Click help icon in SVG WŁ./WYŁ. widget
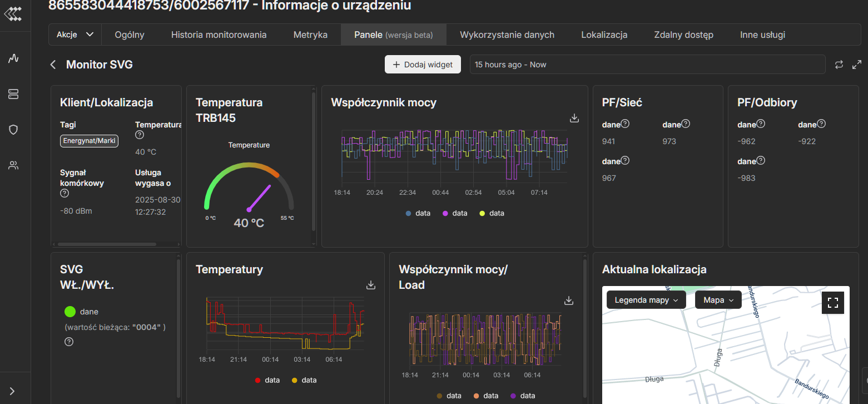 (69, 342)
